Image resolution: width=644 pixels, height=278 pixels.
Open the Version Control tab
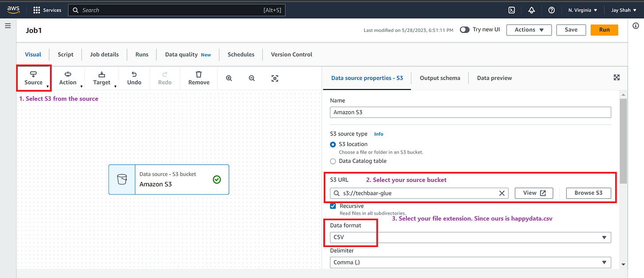(291, 54)
